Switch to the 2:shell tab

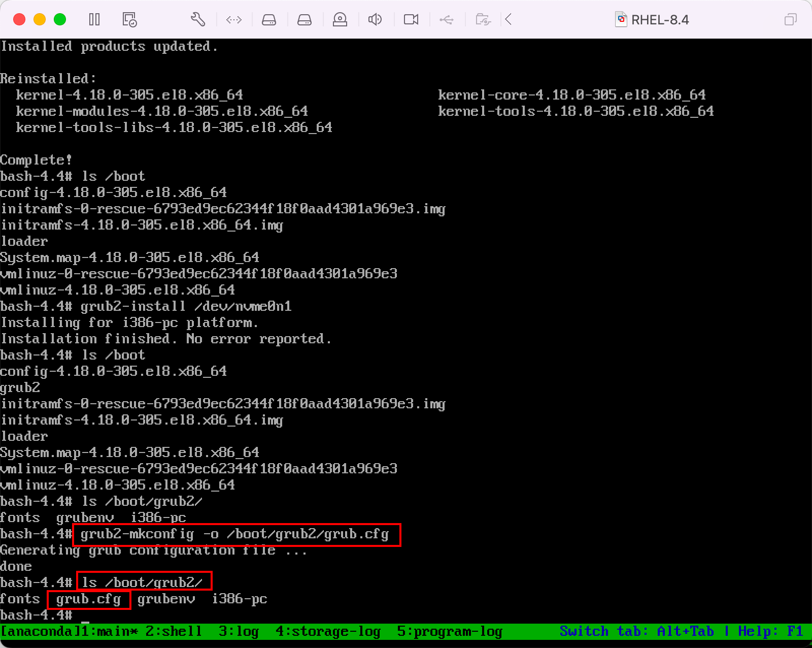click(x=174, y=631)
